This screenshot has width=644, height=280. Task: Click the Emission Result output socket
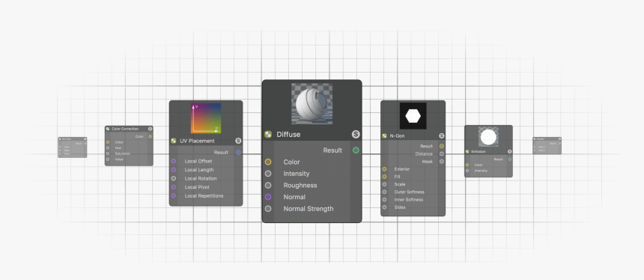point(510,159)
